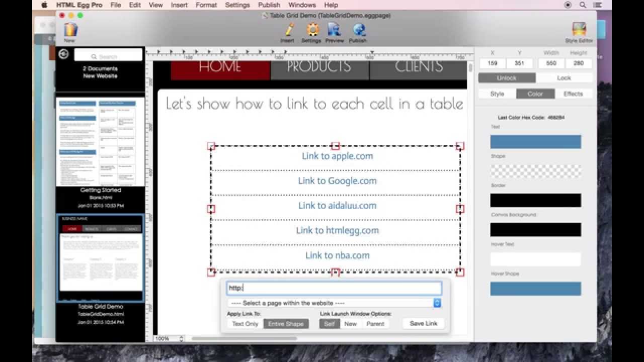The height and width of the screenshot is (362, 644).
Task: Click the screen recording status icon
Action: coord(568,5)
